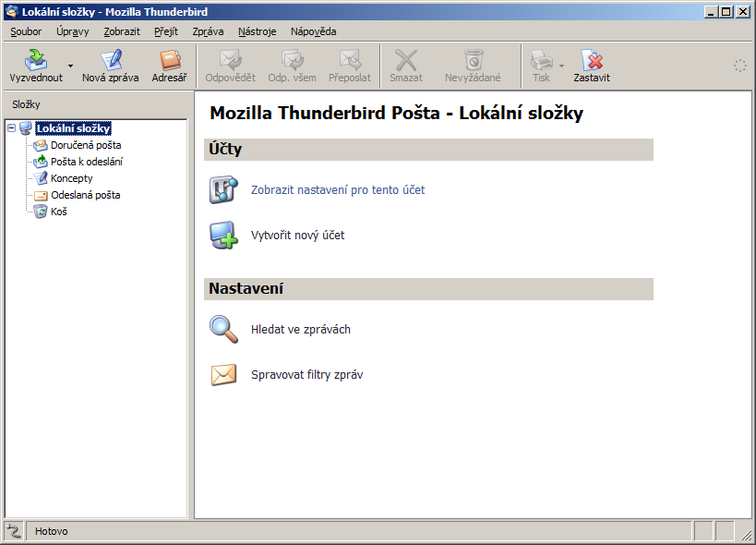
Task: Open the dropdown arrow next to Vyzvednout
Action: [x=70, y=67]
